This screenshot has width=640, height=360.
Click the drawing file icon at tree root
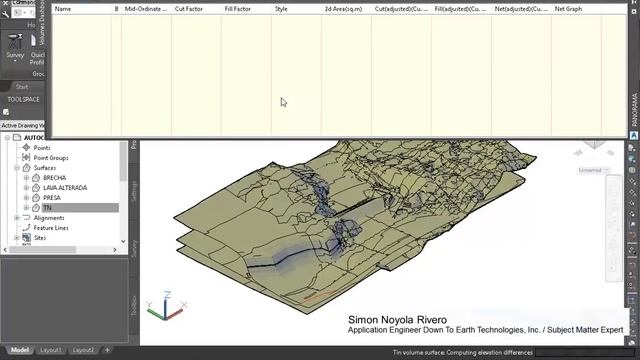pyautogui.click(x=17, y=138)
